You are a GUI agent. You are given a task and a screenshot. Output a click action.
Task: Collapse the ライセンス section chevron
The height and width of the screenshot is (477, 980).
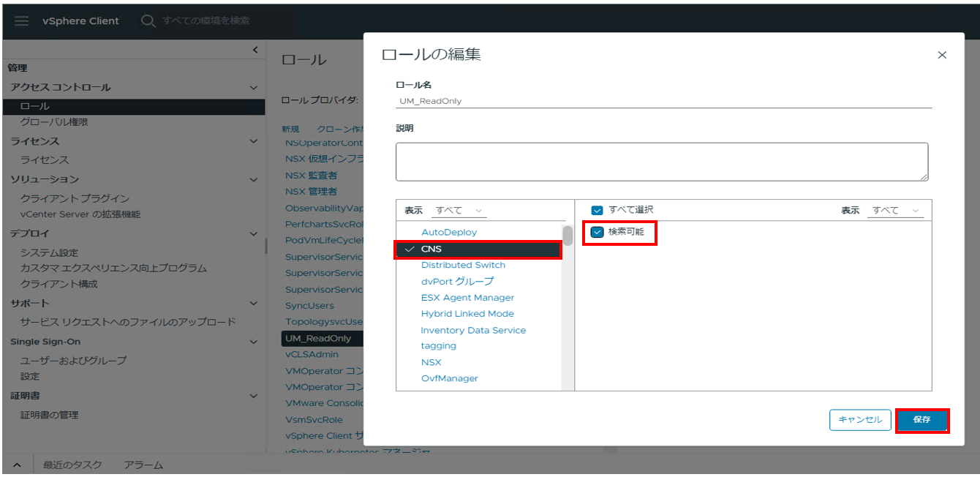click(x=254, y=141)
